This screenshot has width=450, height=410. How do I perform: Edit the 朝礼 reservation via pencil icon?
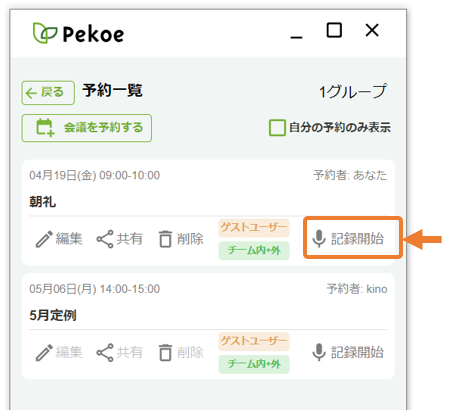(44, 239)
